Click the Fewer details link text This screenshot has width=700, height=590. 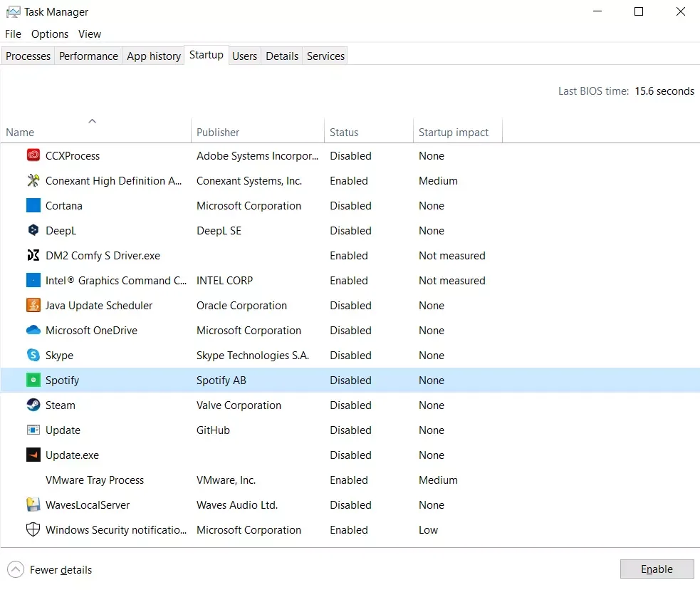[x=61, y=570]
